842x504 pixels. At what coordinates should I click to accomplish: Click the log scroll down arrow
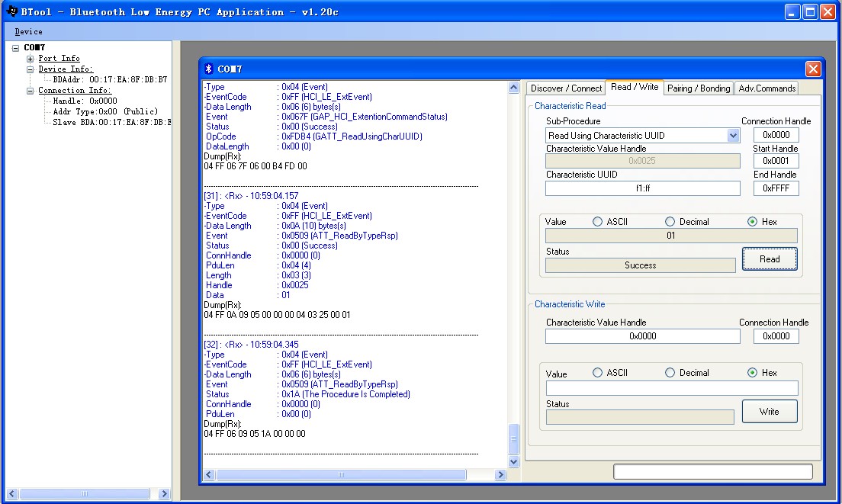point(513,461)
